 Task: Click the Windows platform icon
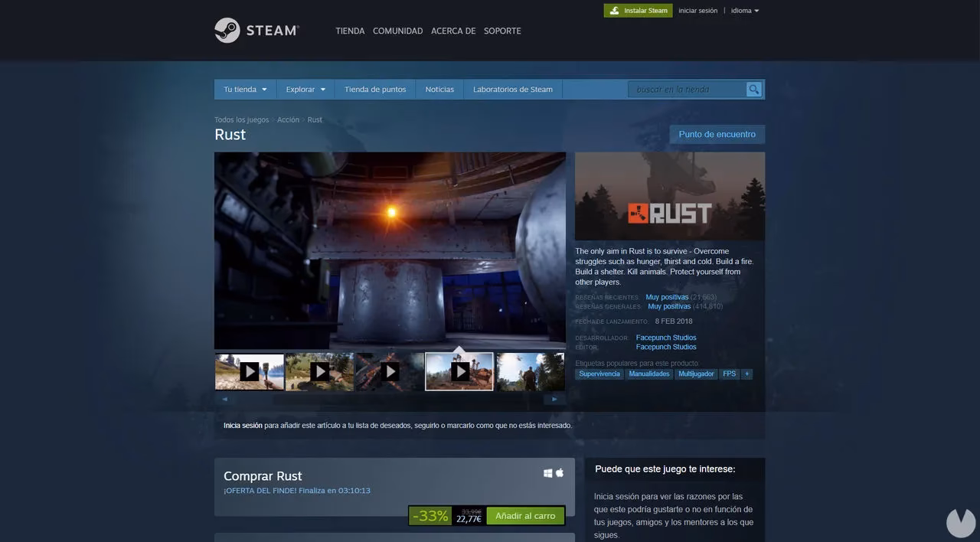click(548, 473)
